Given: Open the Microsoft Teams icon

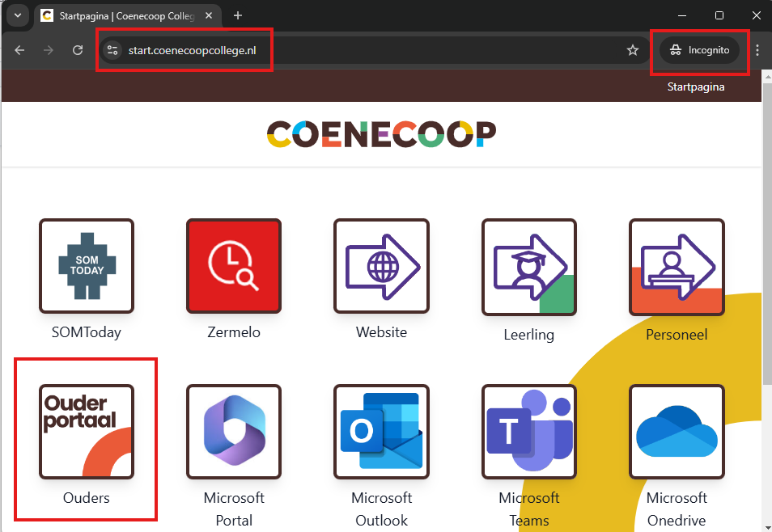Looking at the screenshot, I should coord(529,432).
